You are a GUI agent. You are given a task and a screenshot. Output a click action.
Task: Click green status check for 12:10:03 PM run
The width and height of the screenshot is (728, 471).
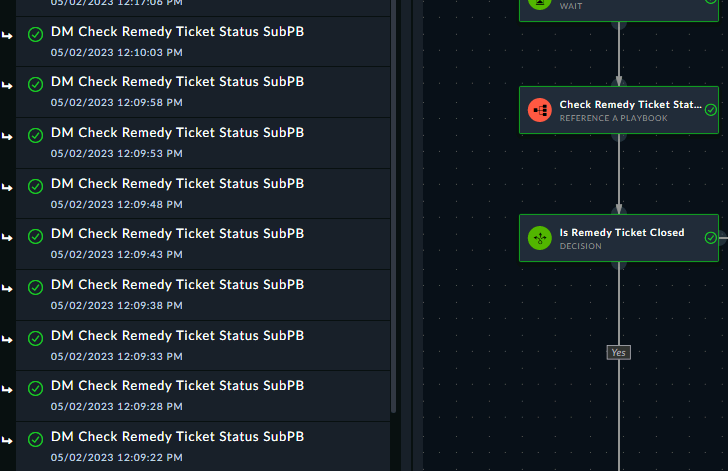point(36,34)
